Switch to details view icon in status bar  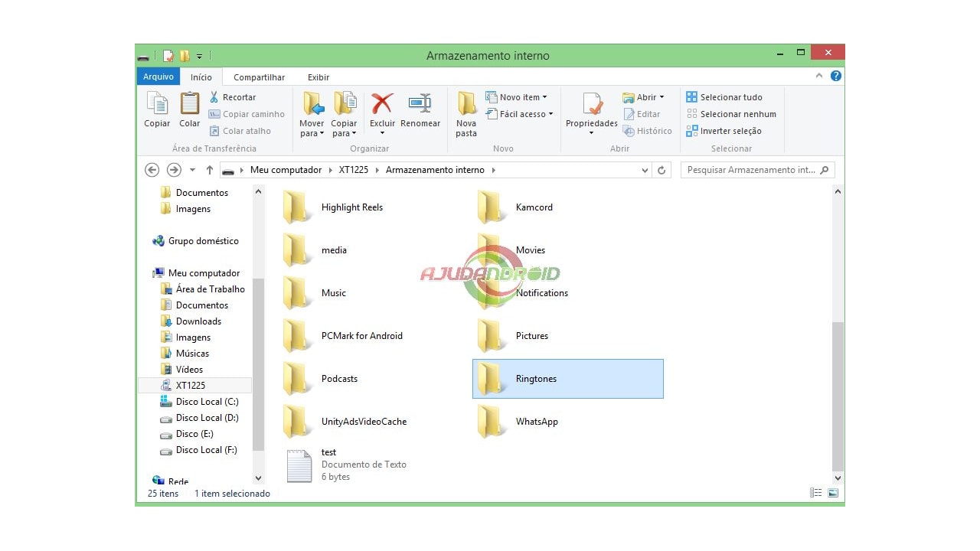[816, 493]
